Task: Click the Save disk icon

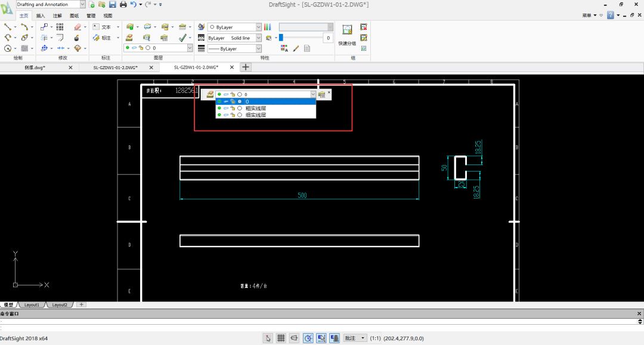Action: [x=112, y=5]
